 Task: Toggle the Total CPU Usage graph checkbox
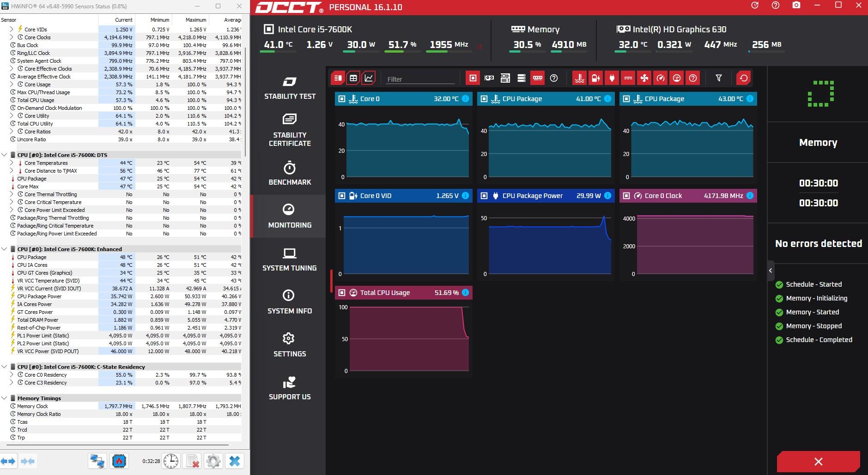point(342,293)
